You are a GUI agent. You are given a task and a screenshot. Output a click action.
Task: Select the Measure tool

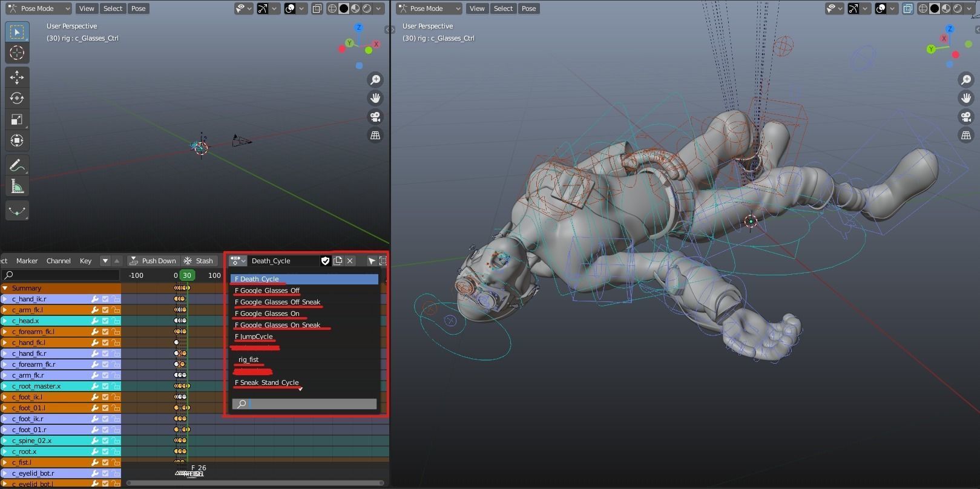17,186
